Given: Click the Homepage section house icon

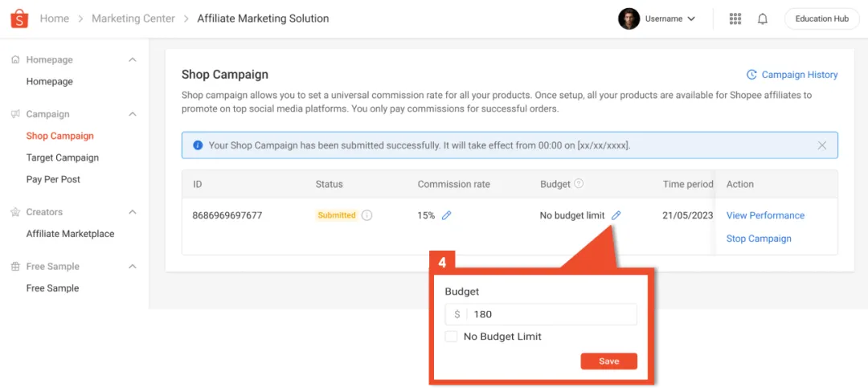Looking at the screenshot, I should [x=15, y=59].
